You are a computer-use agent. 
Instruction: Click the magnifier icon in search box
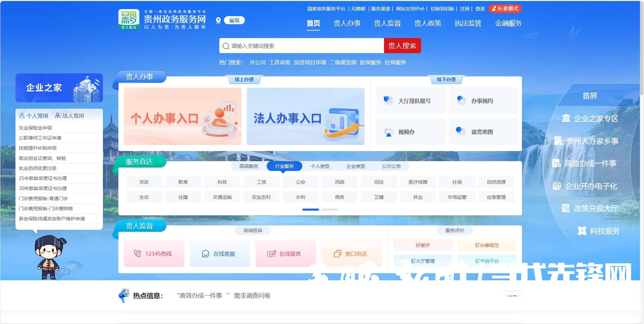click(226, 46)
